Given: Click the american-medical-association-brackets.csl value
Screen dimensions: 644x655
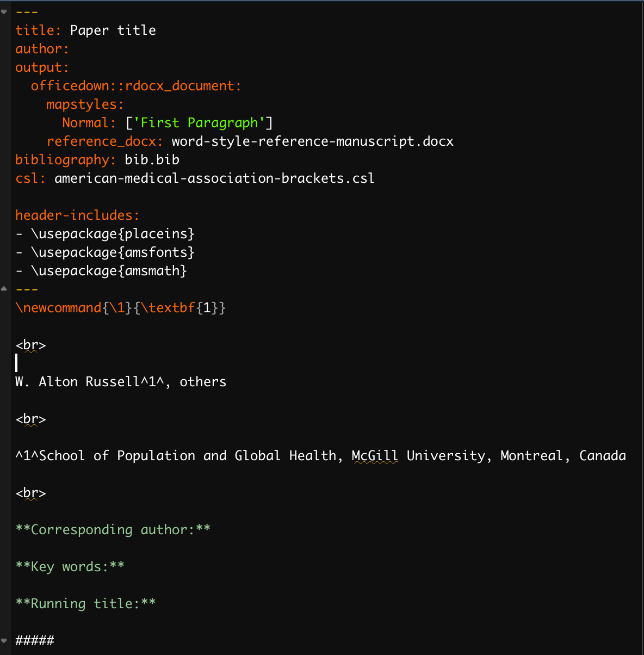Looking at the screenshot, I should point(214,178).
